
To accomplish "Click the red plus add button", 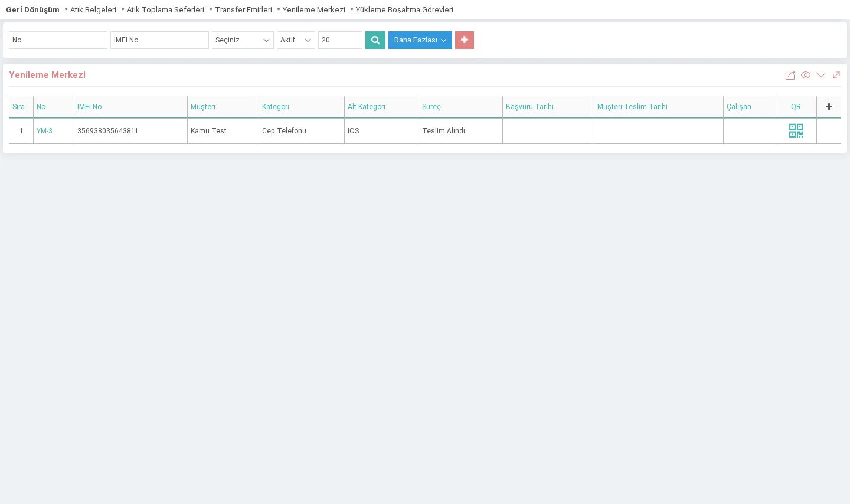I will (465, 40).
